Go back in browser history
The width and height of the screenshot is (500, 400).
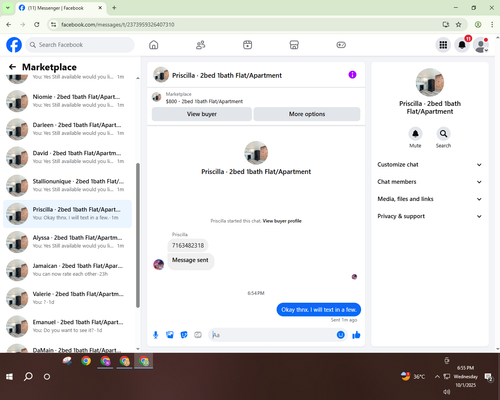[9, 24]
